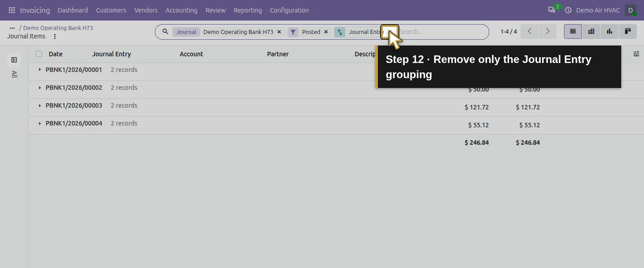Open the messages conversations icon
Image resolution: width=644 pixels, height=268 pixels.
(552, 10)
